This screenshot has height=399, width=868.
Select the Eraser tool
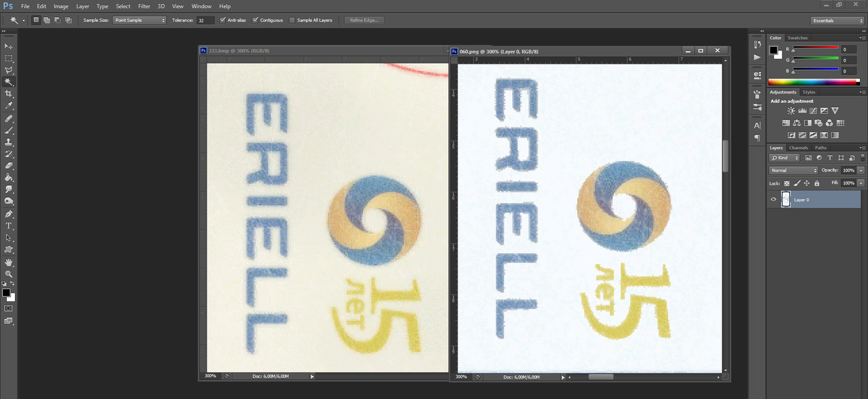tap(9, 166)
